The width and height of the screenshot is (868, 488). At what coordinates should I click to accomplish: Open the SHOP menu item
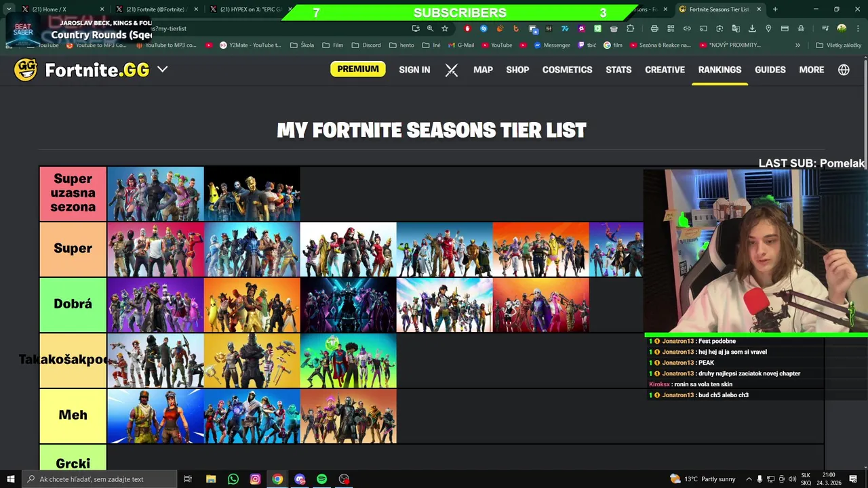[517, 70]
